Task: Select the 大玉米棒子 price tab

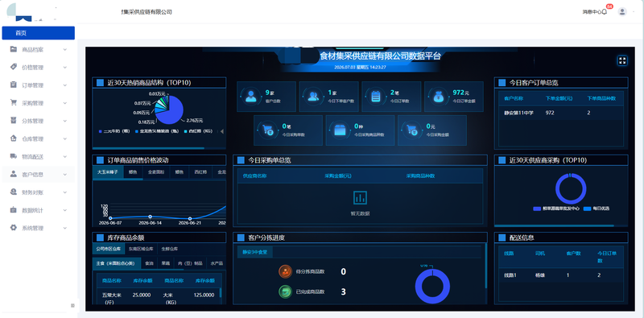Action: pyautogui.click(x=108, y=172)
